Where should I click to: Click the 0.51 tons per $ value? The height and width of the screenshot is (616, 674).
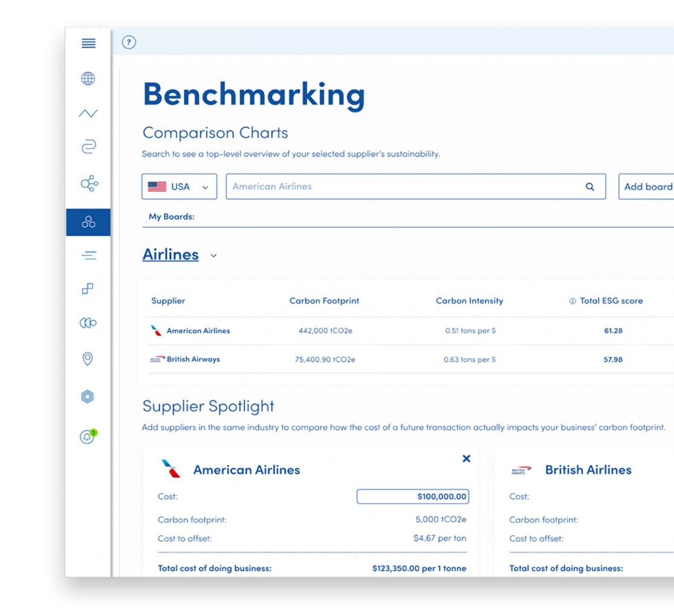pyautogui.click(x=470, y=331)
